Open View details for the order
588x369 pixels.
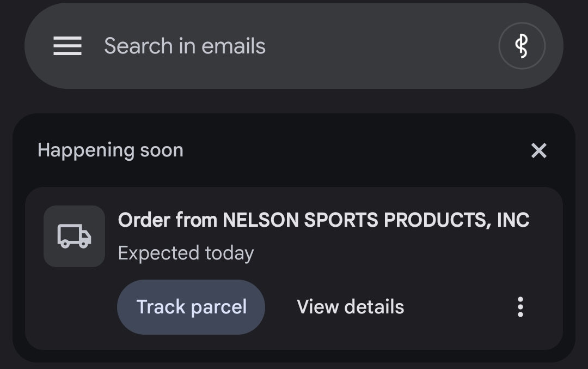coord(350,307)
